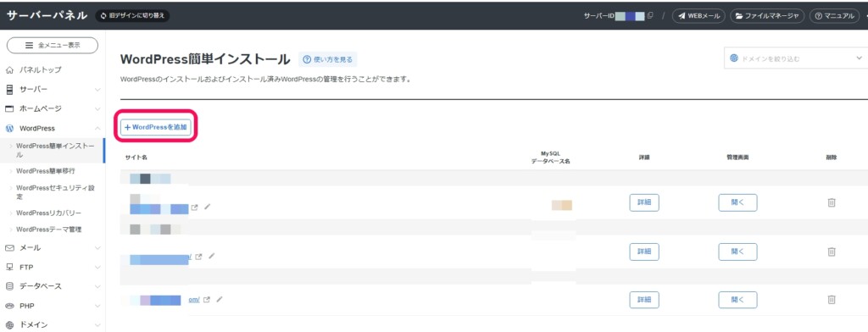Show all menus with 全メニュー表示
The height and width of the screenshot is (332, 868).
(x=53, y=46)
